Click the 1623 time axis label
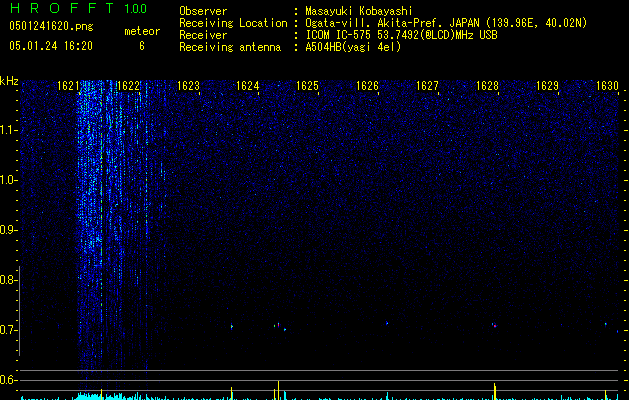 [x=188, y=86]
